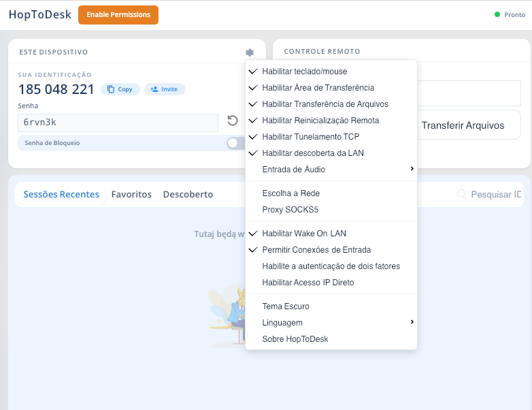Toggle the Senha de Bloqueio switch
The height and width of the screenshot is (410, 532).
(236, 143)
